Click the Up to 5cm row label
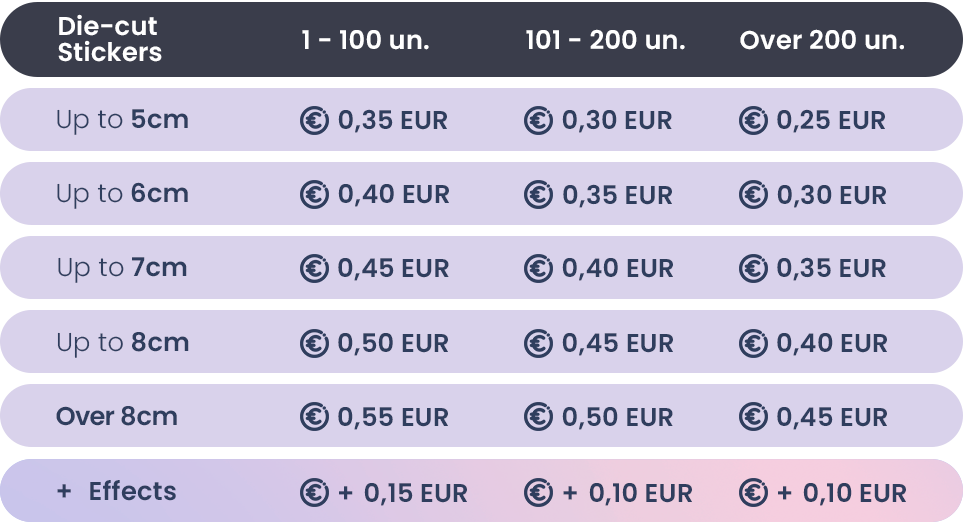The image size is (964, 522). click(122, 121)
